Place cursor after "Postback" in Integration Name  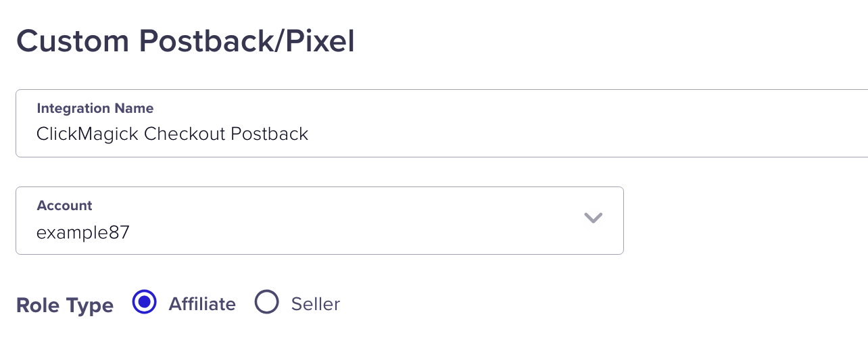[x=310, y=134]
